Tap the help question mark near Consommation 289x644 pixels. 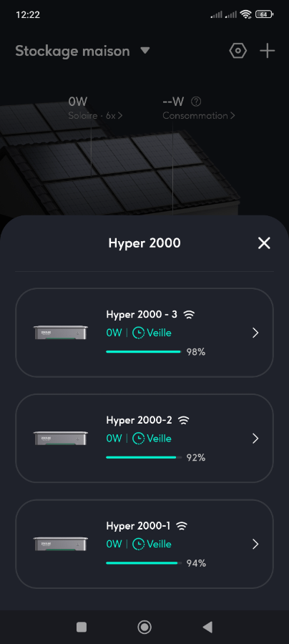point(197,101)
